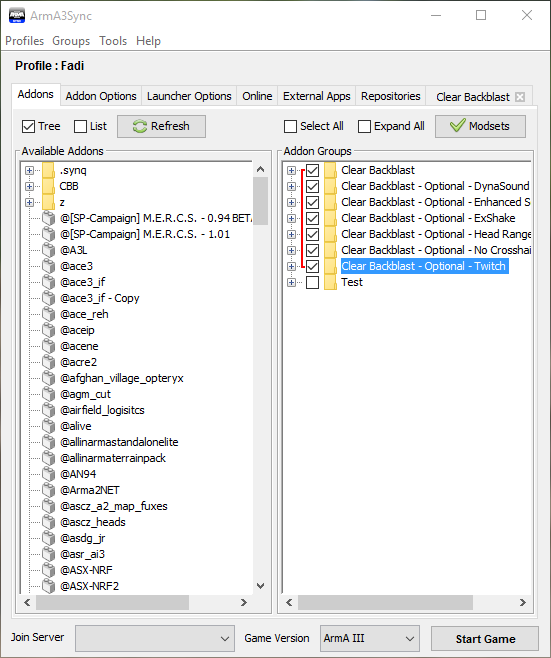Viewport: 551px width, 658px height.
Task: Click the Available Addons scroll down arrow
Action: click(x=260, y=586)
